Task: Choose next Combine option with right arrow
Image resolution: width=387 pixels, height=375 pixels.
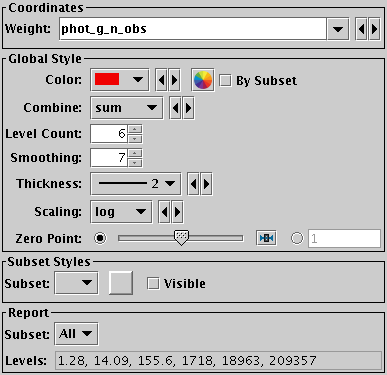Action: tap(188, 108)
